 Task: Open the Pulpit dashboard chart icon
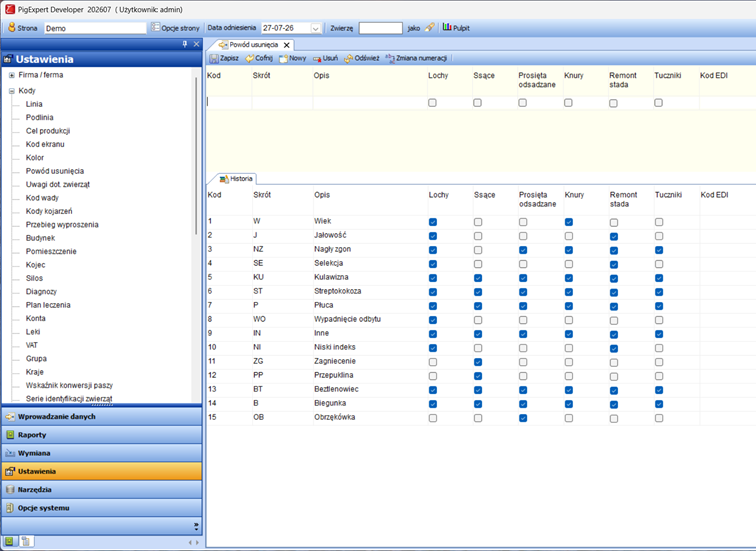point(447,27)
